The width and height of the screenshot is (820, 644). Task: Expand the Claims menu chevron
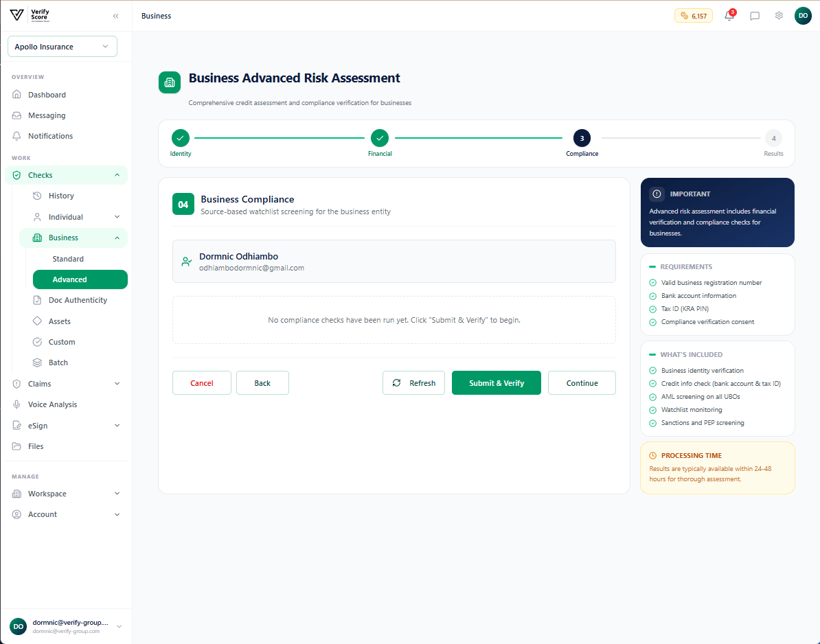(117, 384)
